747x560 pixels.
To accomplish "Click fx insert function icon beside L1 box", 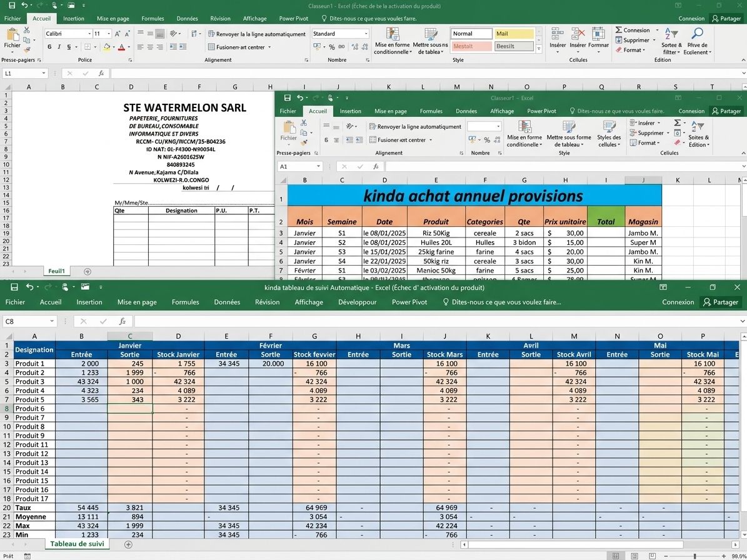I will tap(101, 73).
